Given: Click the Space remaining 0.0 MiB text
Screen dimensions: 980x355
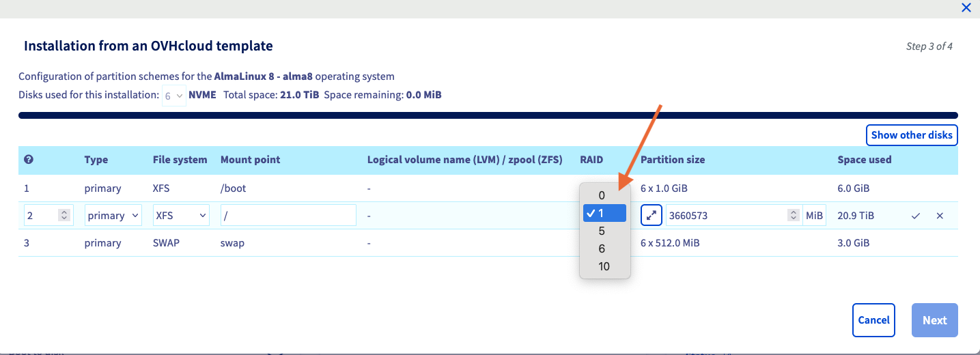Looking at the screenshot, I should point(383,95).
